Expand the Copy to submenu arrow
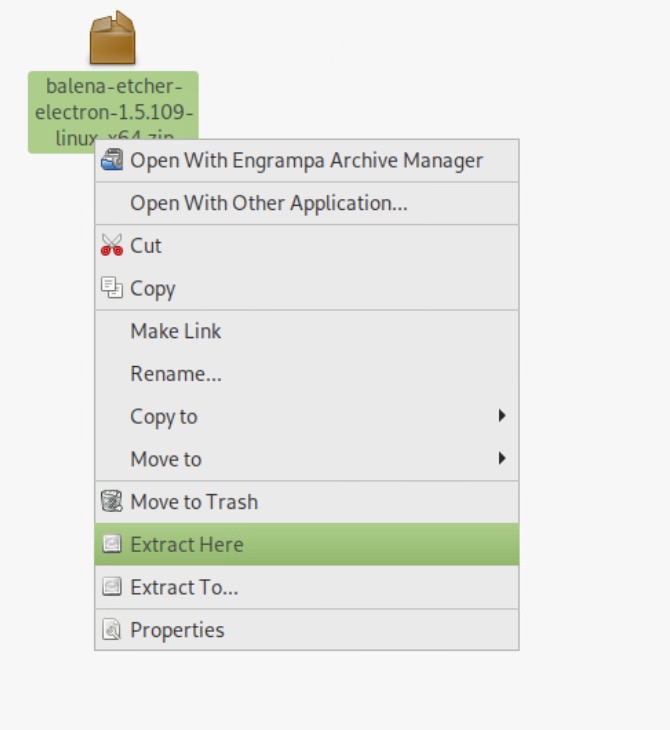Image resolution: width=670 pixels, height=730 pixels. (x=502, y=417)
